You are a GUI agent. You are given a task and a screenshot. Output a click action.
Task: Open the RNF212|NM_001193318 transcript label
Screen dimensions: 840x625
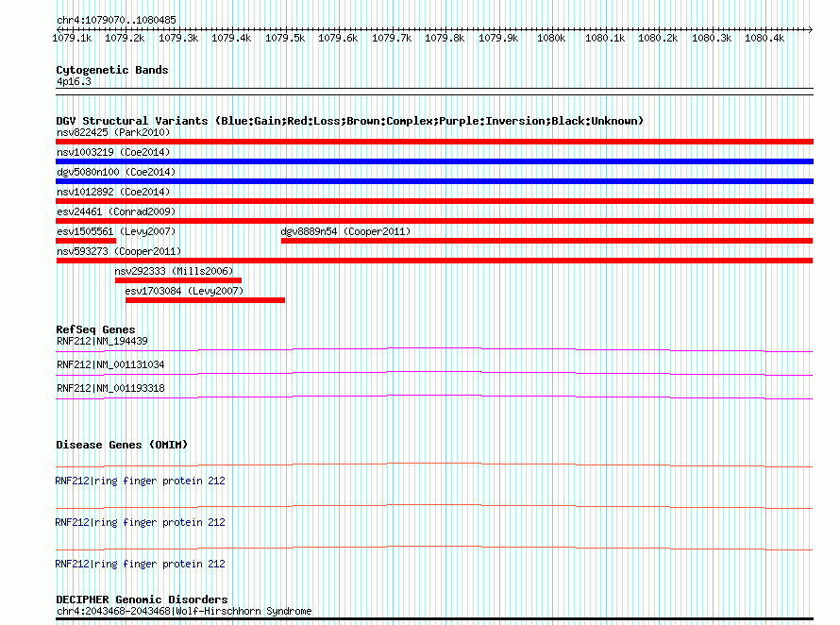pyautogui.click(x=110, y=388)
